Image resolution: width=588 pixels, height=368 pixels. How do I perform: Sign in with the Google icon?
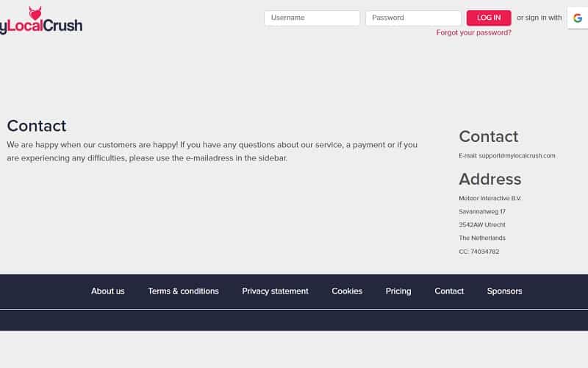click(578, 18)
